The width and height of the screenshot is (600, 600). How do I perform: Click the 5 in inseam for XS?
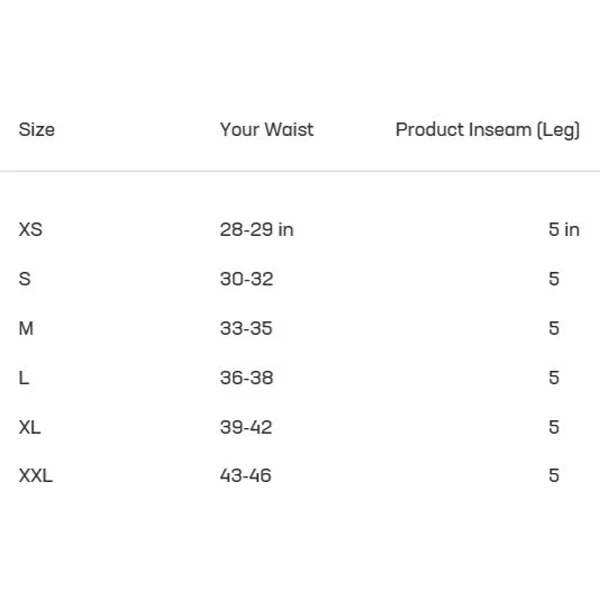[x=564, y=230]
